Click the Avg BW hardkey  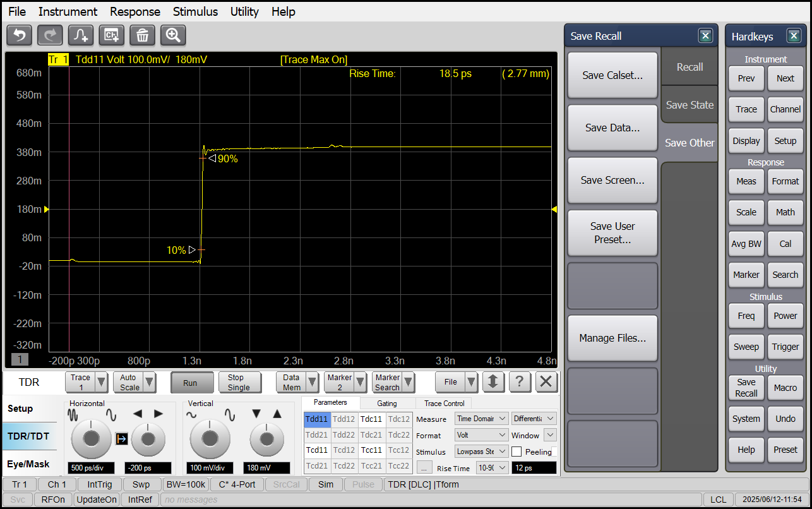click(746, 244)
